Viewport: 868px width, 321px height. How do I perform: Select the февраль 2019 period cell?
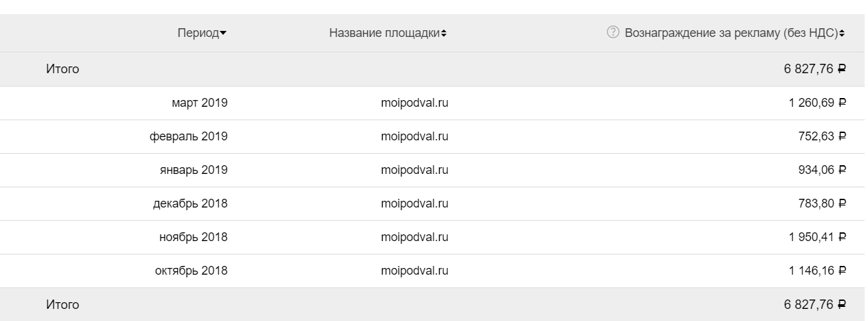[x=189, y=137]
